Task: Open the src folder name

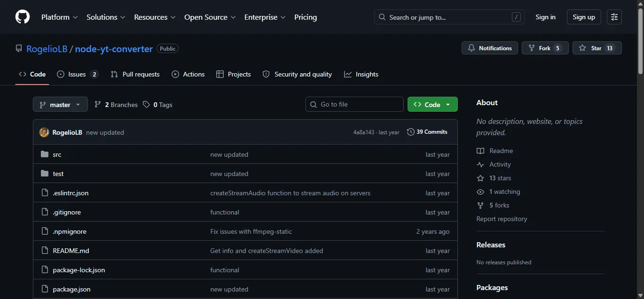Action: 57,154
